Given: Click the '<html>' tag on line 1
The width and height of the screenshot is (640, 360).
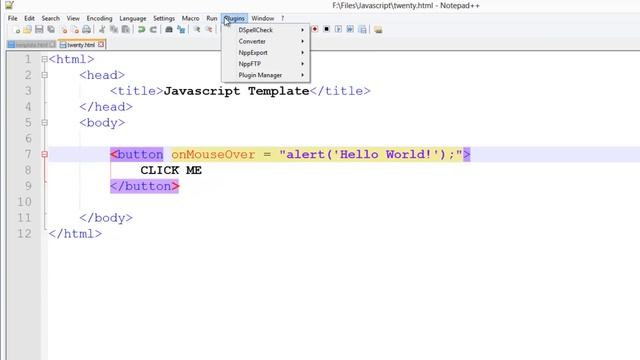Looking at the screenshot, I should coord(71,59).
